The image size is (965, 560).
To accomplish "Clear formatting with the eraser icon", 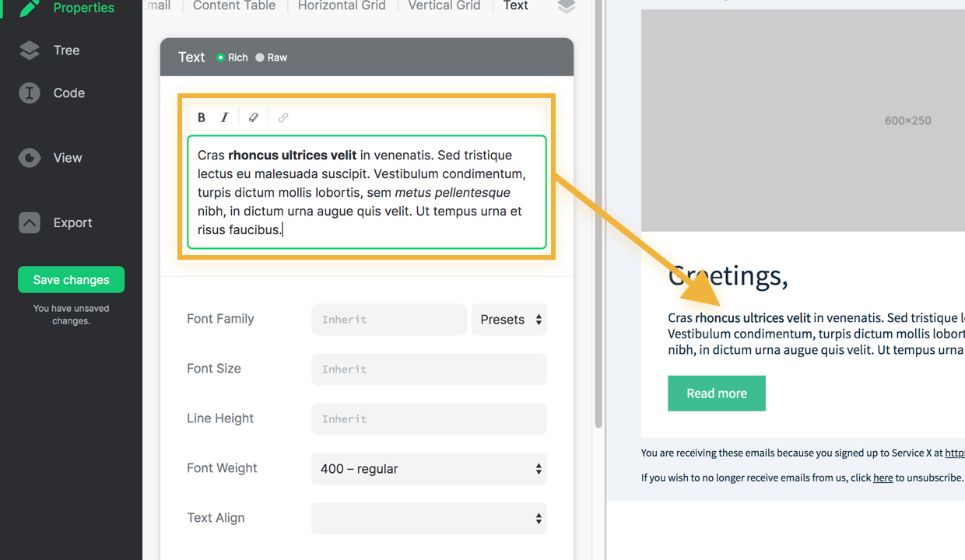I will click(253, 117).
